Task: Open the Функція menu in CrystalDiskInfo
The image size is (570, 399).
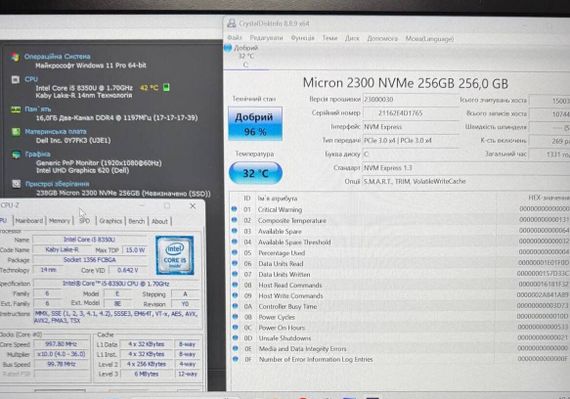Action: pos(302,38)
